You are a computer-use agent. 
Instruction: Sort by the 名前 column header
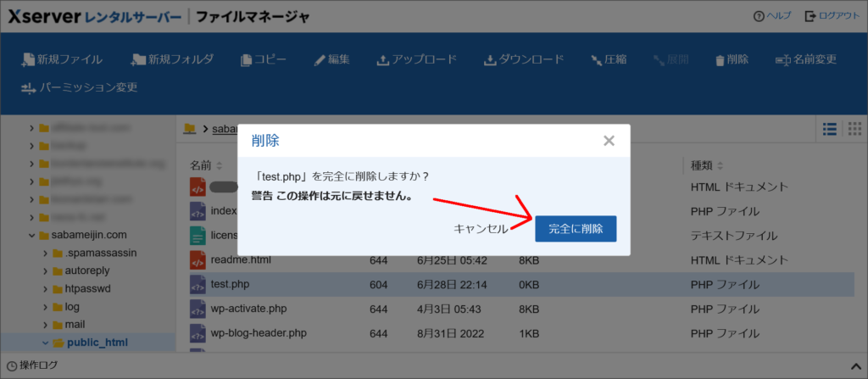pyautogui.click(x=206, y=165)
